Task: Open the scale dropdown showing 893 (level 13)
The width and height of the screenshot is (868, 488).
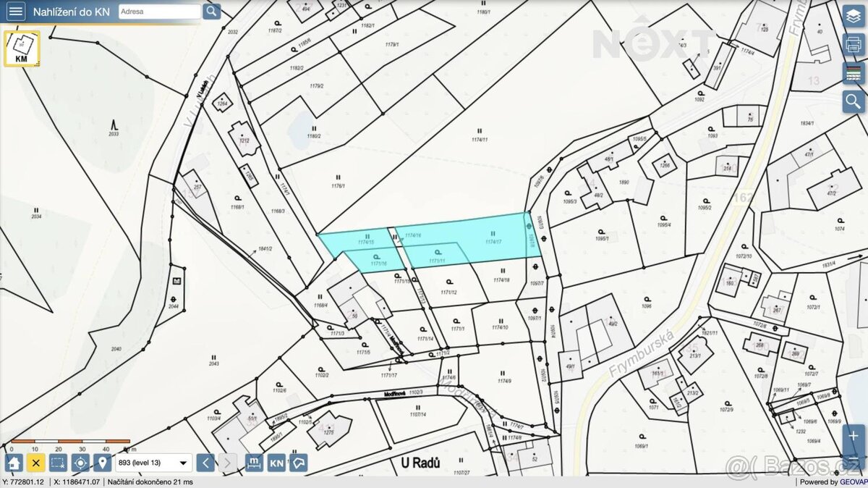Action: 154,463
